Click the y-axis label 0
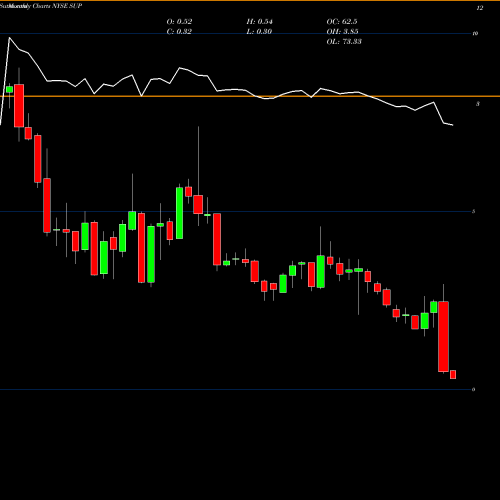The height and width of the screenshot is (500, 500). pos(474,389)
